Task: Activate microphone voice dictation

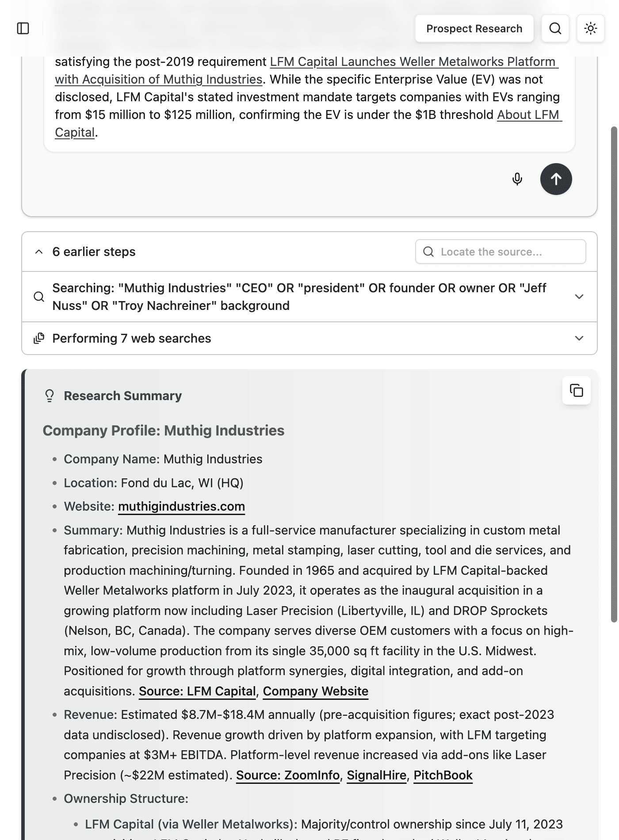Action: coord(517,179)
